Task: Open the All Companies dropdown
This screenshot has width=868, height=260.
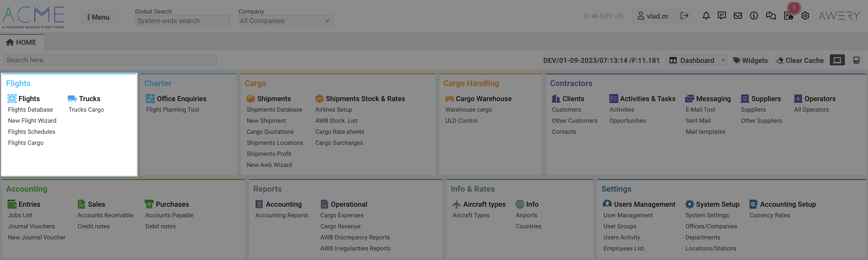Action: point(285,21)
